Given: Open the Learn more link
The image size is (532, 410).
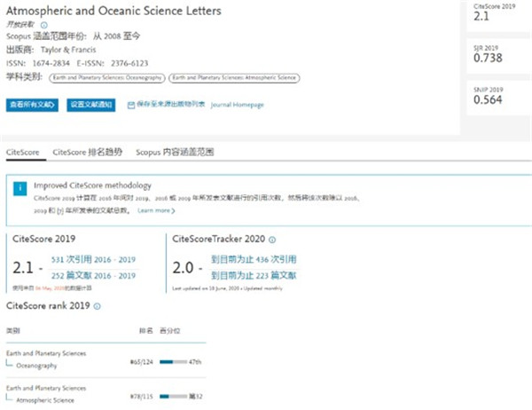Looking at the screenshot, I should point(156,211).
